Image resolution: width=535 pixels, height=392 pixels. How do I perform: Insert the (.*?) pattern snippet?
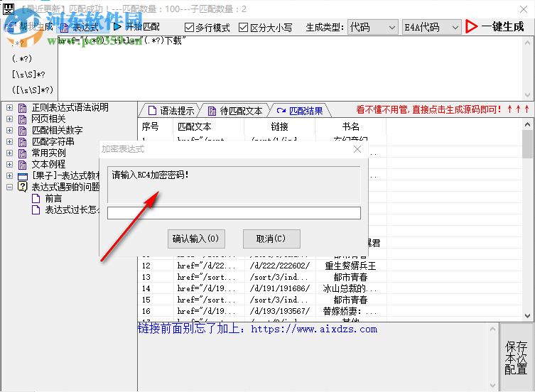click(22, 59)
